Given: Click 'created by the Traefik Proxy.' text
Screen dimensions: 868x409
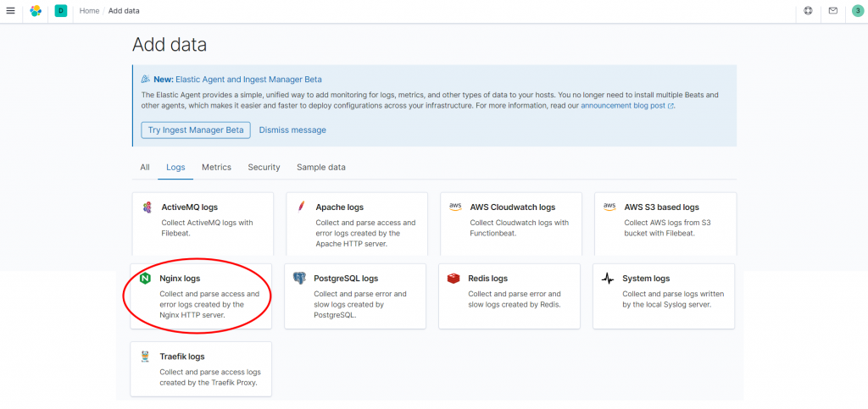Looking at the screenshot, I should click(x=209, y=383).
